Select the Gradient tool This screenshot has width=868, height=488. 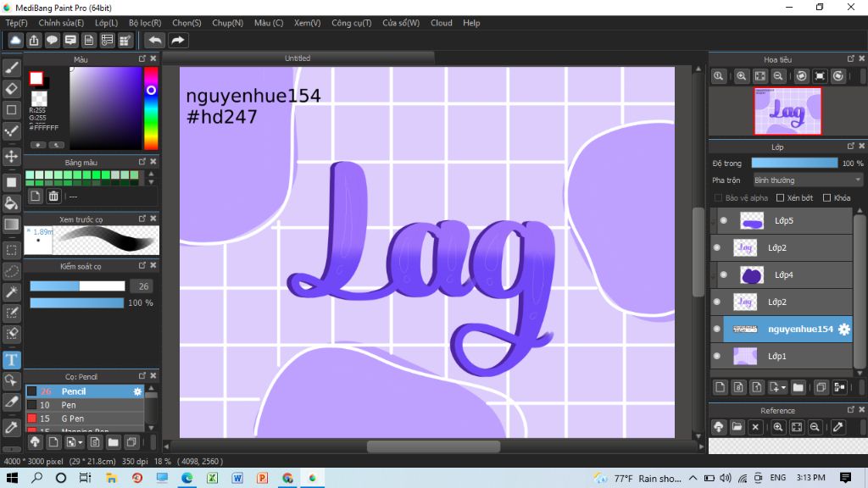pyautogui.click(x=12, y=224)
